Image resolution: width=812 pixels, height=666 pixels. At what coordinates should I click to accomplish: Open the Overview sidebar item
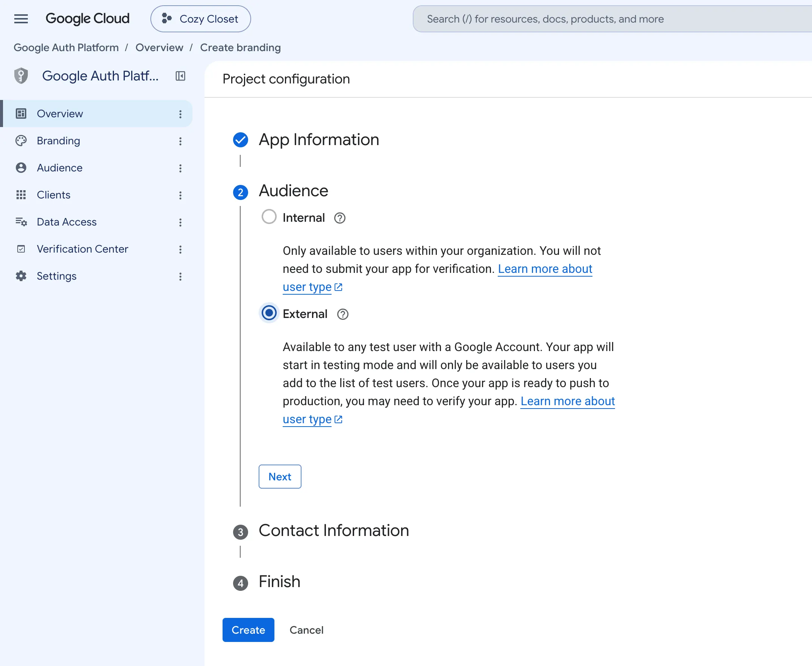96,114
